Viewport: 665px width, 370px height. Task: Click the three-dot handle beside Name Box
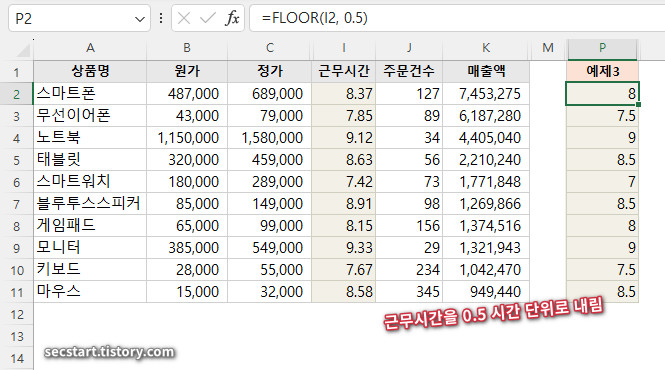(x=161, y=18)
